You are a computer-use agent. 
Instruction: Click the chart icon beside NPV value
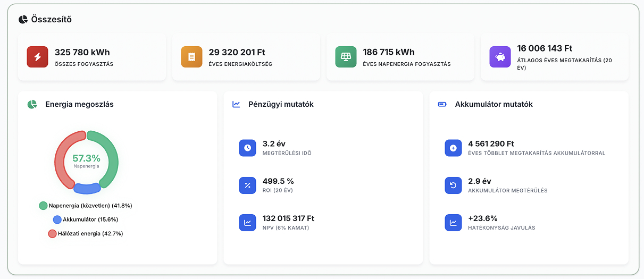[247, 223]
